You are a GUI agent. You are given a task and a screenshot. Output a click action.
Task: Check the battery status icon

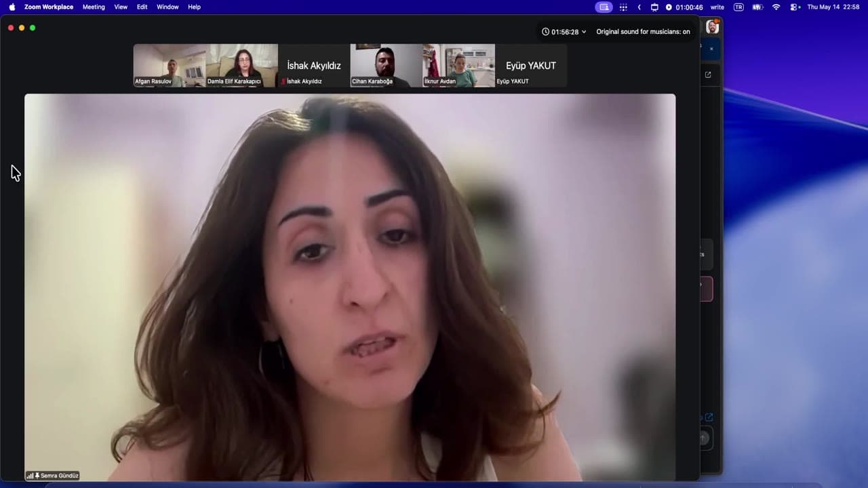click(x=757, y=7)
